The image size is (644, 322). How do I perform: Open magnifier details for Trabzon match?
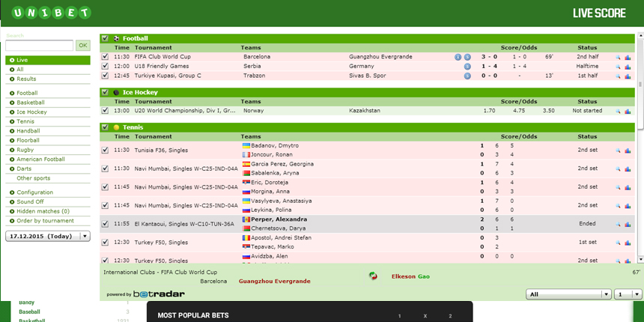618,76
